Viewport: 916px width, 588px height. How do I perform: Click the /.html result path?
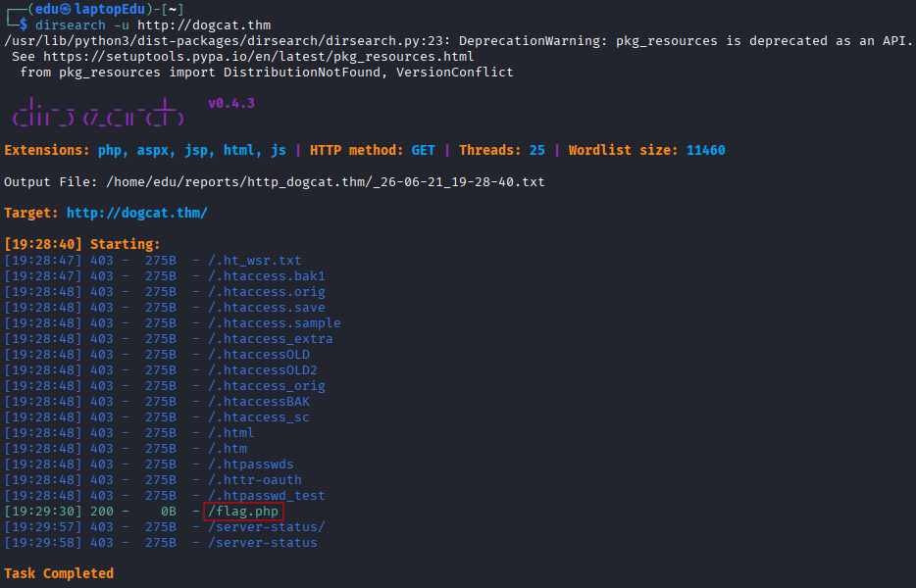click(231, 433)
